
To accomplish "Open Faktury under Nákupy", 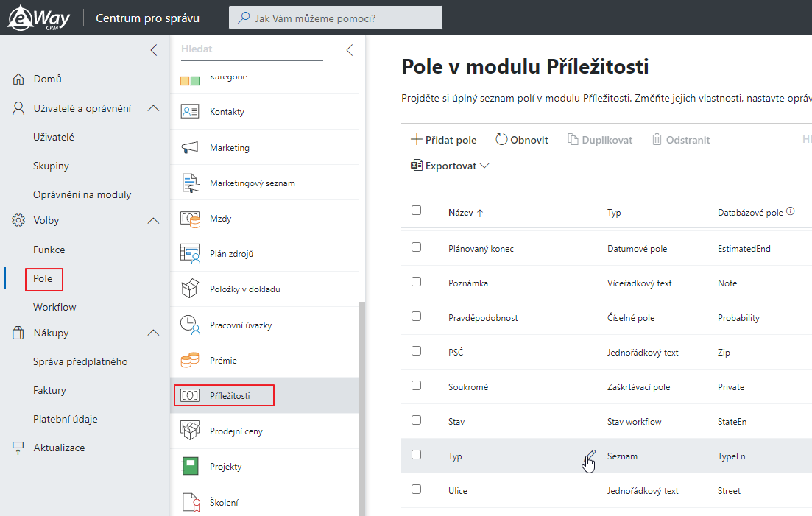I will (x=50, y=390).
